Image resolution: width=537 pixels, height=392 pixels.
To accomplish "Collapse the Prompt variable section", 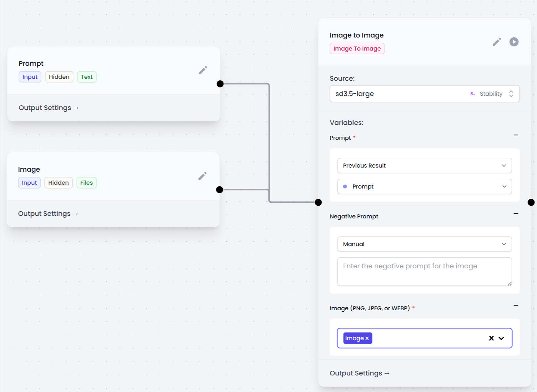I will click(x=516, y=135).
